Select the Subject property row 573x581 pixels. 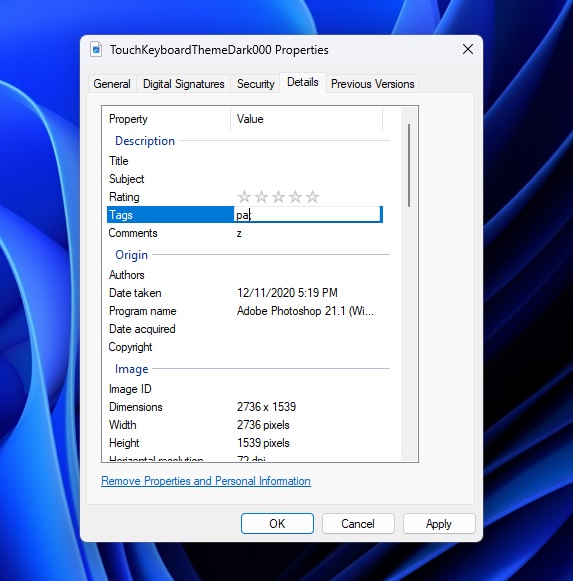(245, 179)
